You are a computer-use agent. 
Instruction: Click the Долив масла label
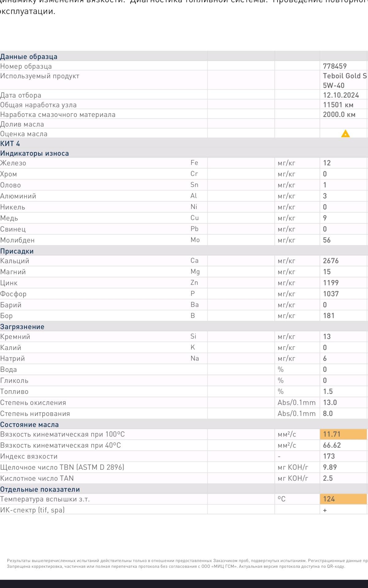(22, 124)
